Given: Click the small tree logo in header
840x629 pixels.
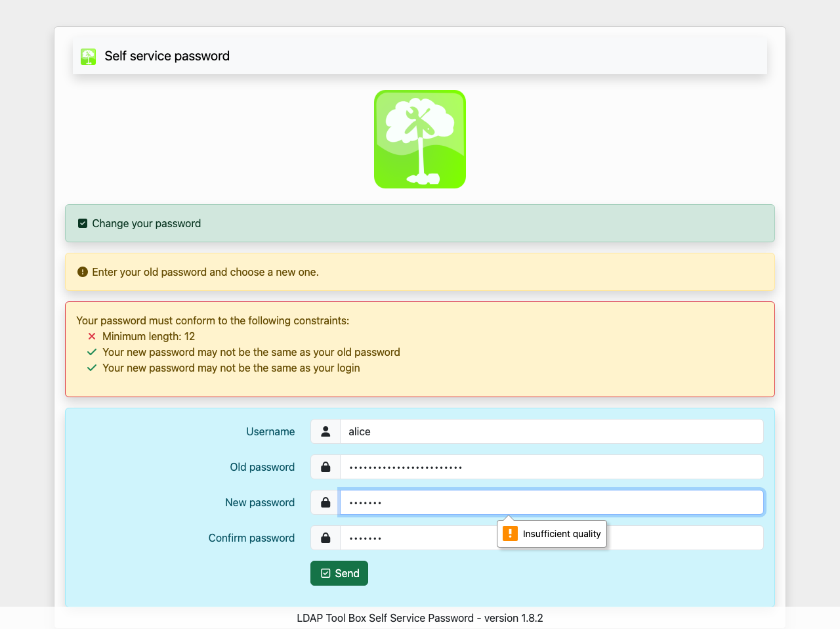Looking at the screenshot, I should click(88, 56).
